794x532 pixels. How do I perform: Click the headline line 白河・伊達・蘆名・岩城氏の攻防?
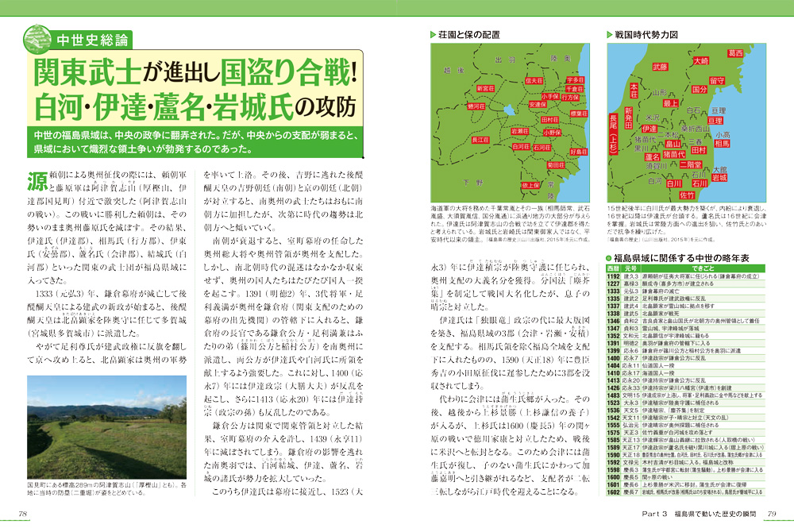click(x=195, y=107)
